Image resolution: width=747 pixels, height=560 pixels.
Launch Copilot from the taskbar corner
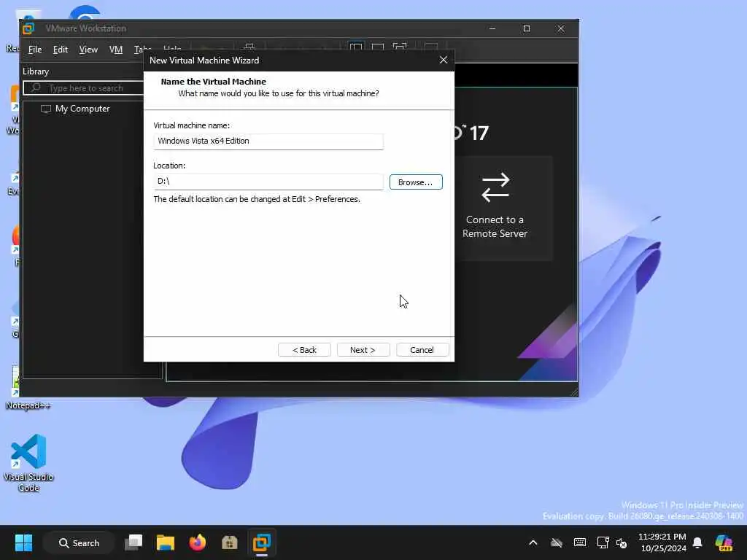(x=724, y=542)
